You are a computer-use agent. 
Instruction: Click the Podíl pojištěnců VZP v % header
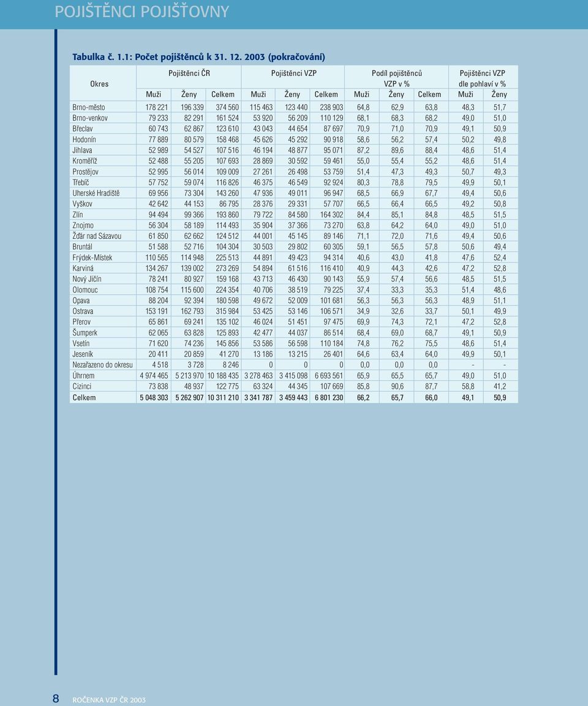(x=397, y=78)
